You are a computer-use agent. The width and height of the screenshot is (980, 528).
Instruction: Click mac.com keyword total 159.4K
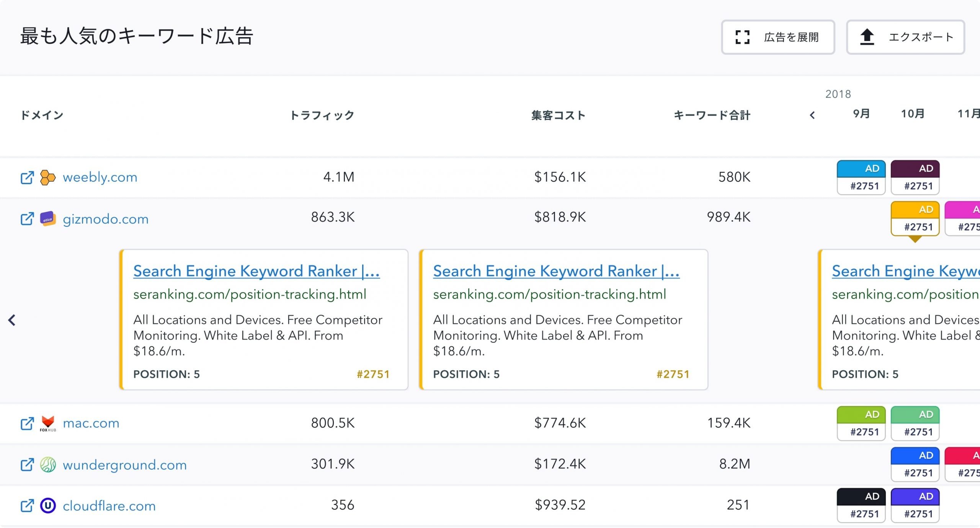pyautogui.click(x=729, y=423)
